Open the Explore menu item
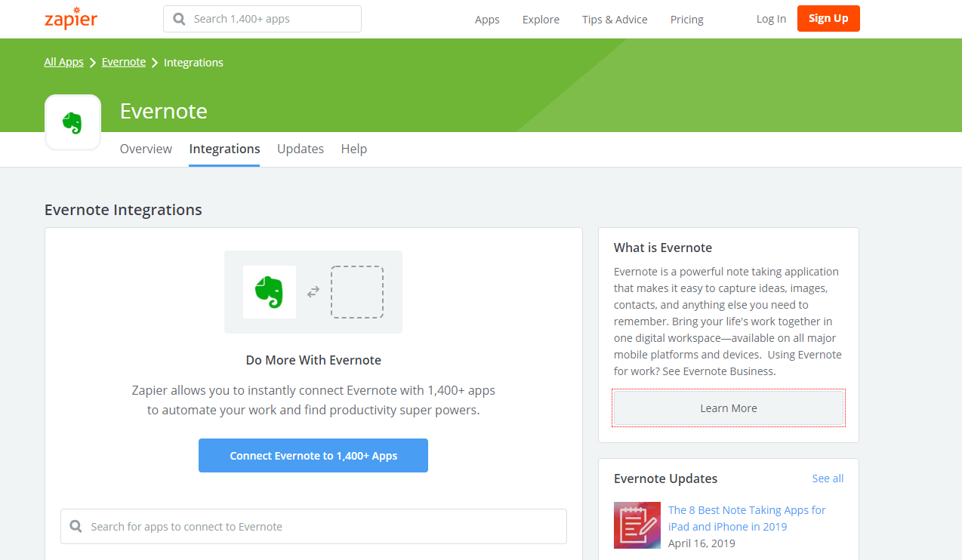 pyautogui.click(x=541, y=20)
